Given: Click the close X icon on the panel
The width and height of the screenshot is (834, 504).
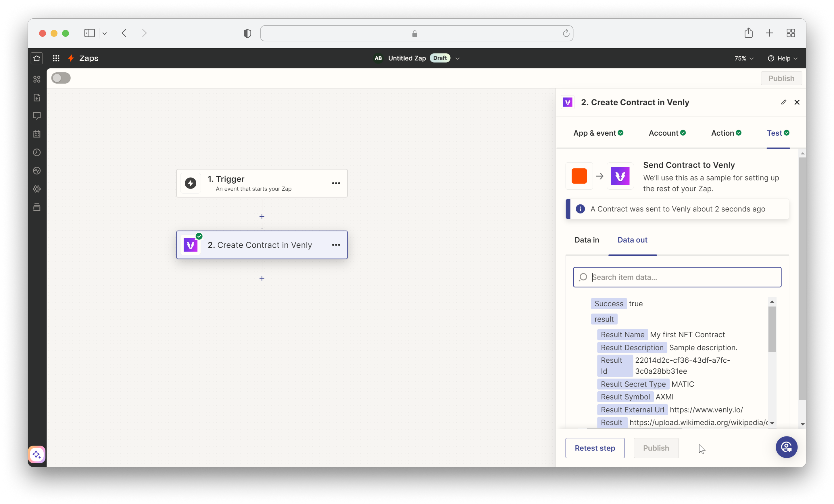Looking at the screenshot, I should click(797, 102).
